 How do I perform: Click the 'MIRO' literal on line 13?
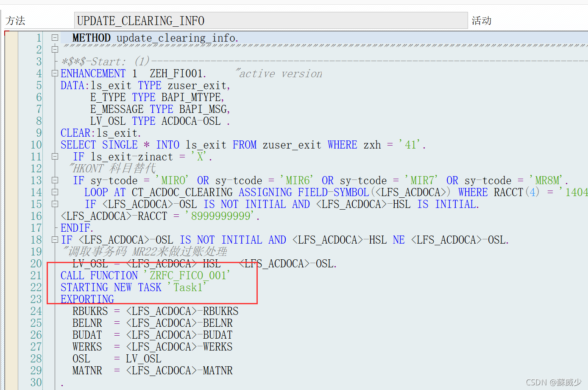[x=172, y=180]
